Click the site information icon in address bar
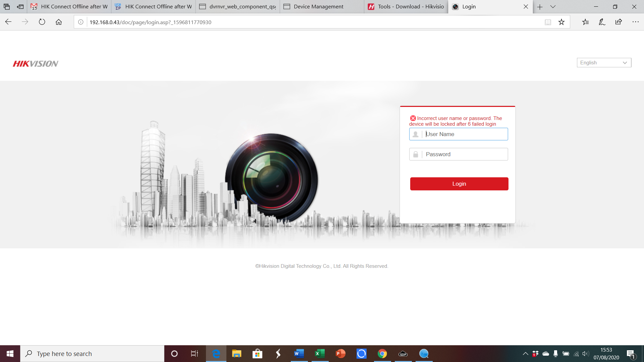The image size is (644, 362). (x=81, y=22)
